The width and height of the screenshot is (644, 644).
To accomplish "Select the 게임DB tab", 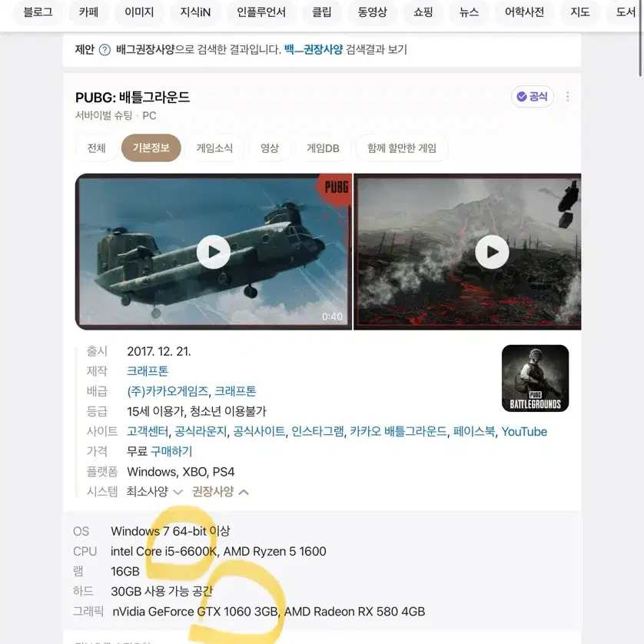I will tap(323, 148).
